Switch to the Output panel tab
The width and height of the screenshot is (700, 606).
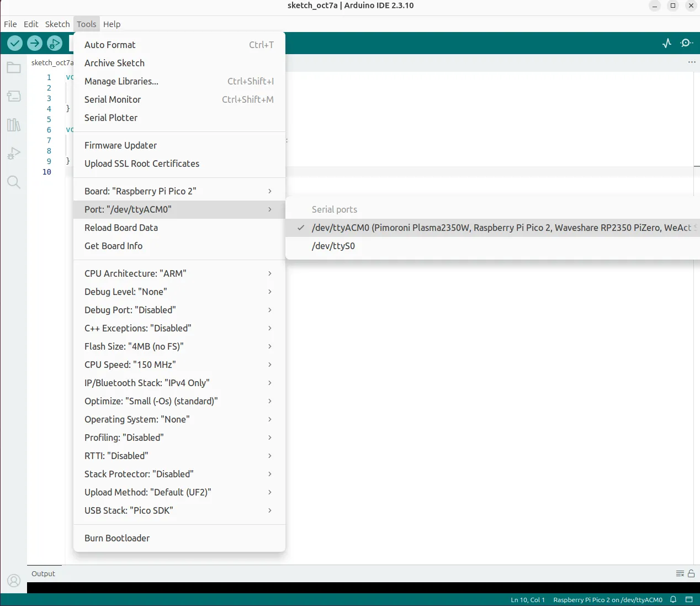point(44,573)
